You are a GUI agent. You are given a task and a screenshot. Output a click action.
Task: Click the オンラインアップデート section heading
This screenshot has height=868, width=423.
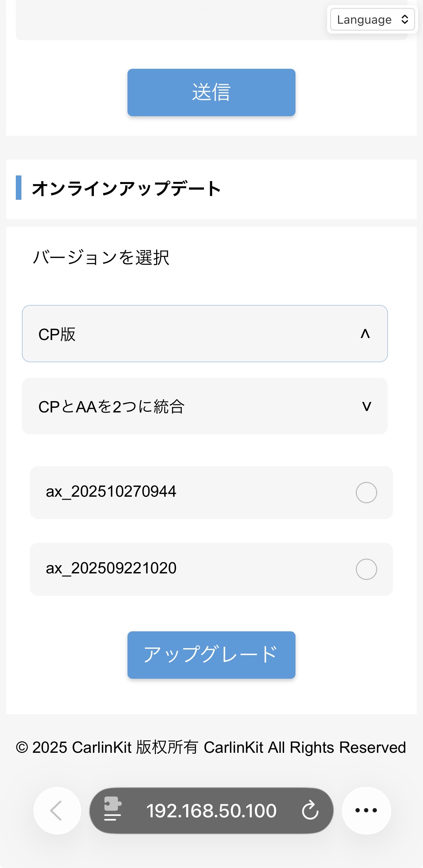pos(126,188)
